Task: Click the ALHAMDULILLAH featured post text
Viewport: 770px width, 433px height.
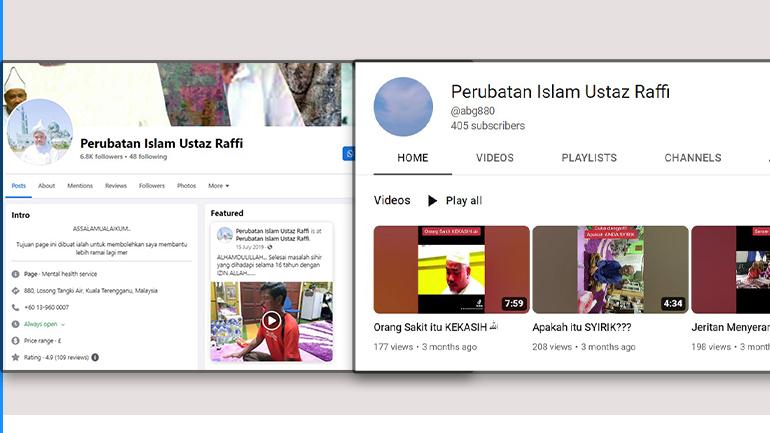Action: pyautogui.click(x=269, y=265)
